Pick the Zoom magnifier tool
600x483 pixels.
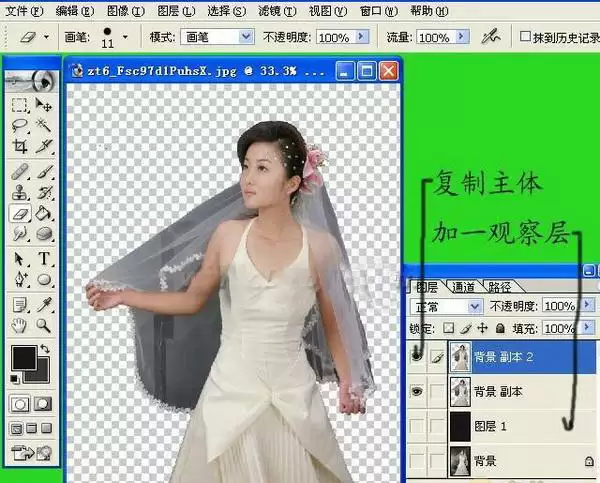44,325
